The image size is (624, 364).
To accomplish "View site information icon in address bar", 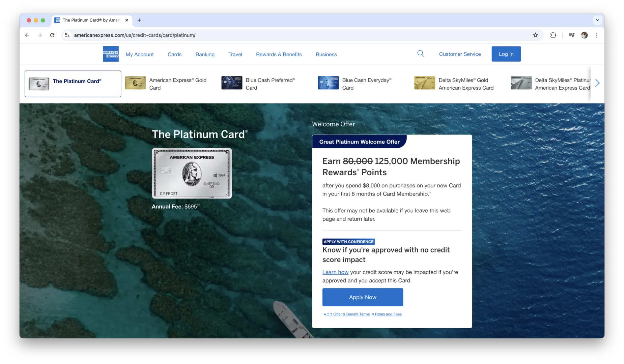I will tap(67, 35).
